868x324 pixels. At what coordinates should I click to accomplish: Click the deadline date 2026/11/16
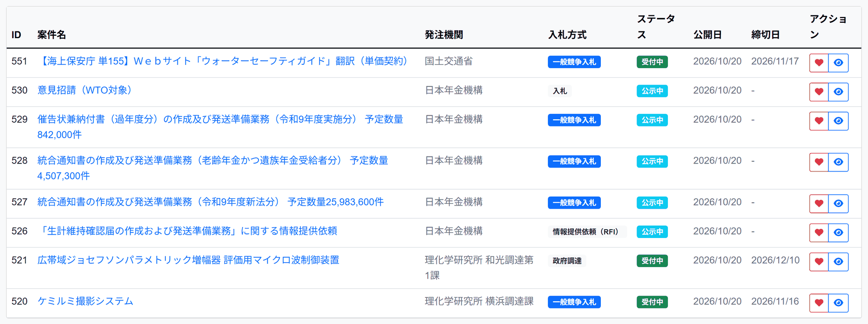[775, 301]
